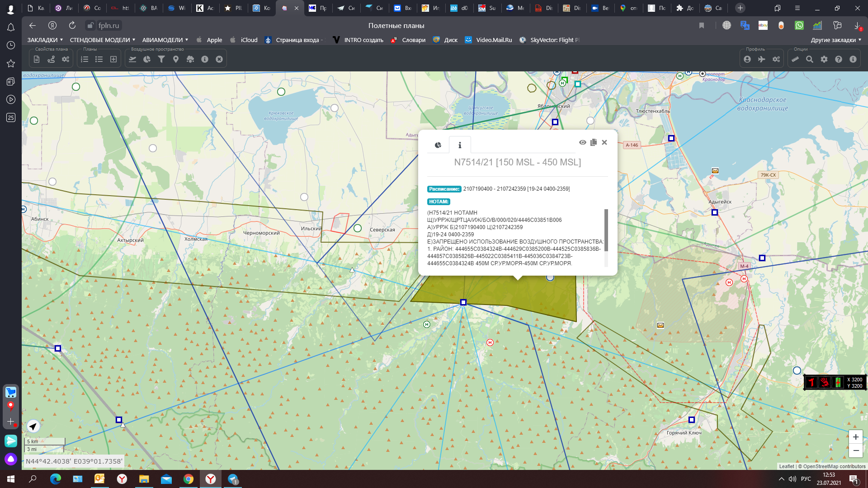Open the Другие закладки dropdown

(836, 40)
